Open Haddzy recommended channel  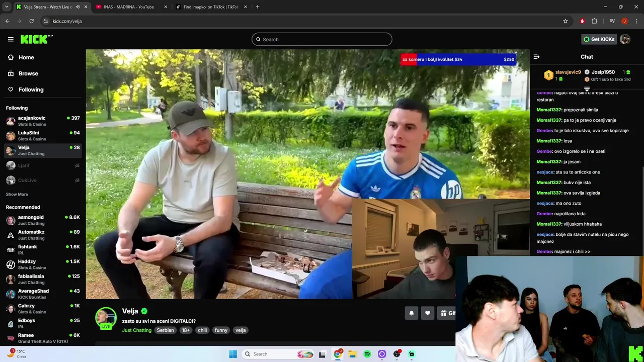(43, 264)
